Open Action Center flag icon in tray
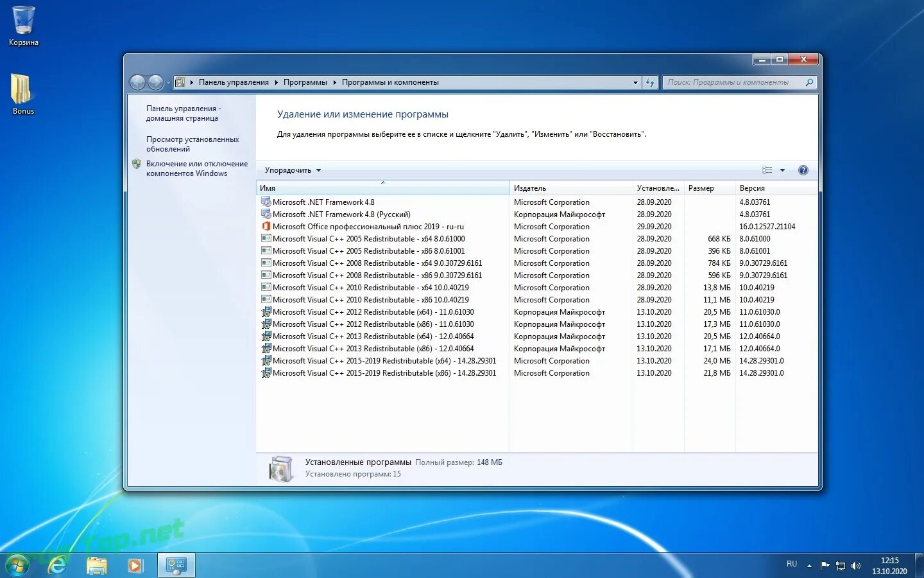Image resolution: width=924 pixels, height=578 pixels. tap(825, 566)
